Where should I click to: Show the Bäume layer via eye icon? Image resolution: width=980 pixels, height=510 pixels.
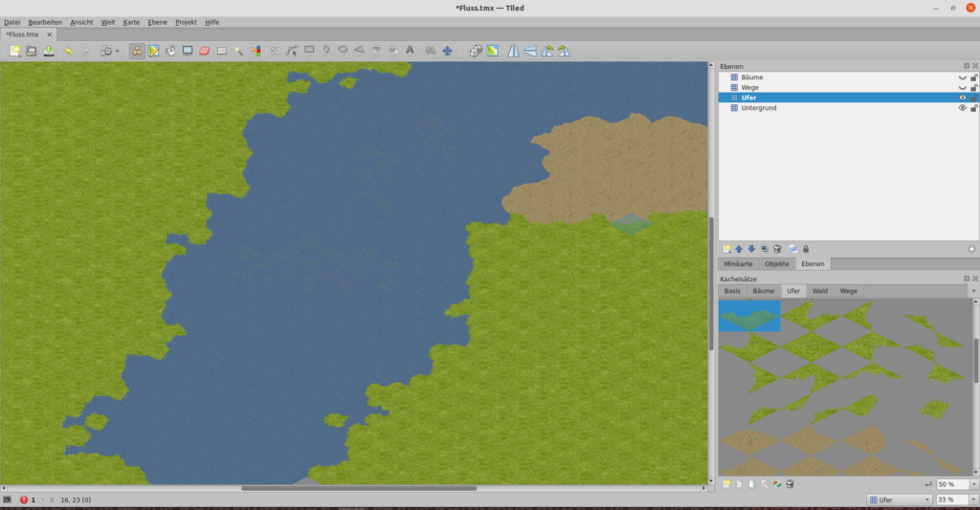[x=963, y=77]
